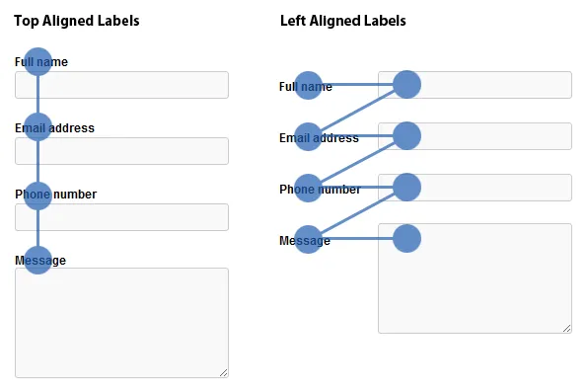Click the Full name label in top-aligned form
The height and width of the screenshot is (392, 588).
pyautogui.click(x=41, y=62)
